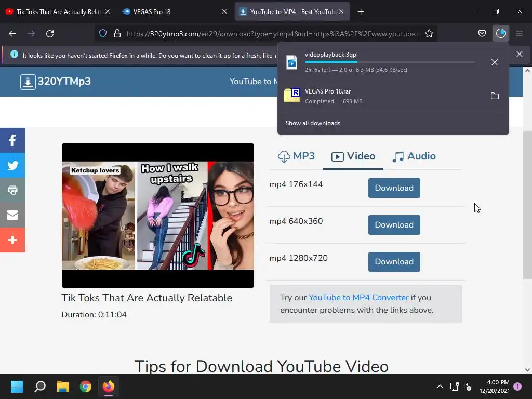The height and width of the screenshot is (399, 532).
Task: Open the network status tray icon
Action: [x=454, y=387]
